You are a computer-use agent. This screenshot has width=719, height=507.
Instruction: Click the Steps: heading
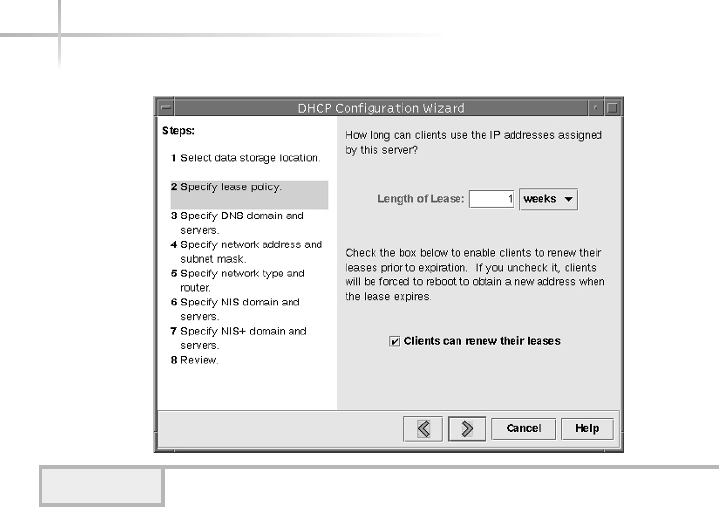[x=178, y=131]
